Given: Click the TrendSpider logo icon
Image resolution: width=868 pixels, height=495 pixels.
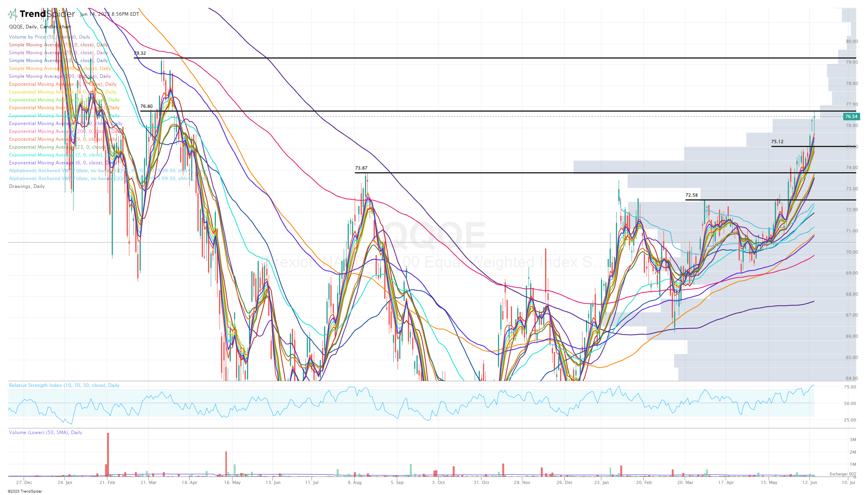Looking at the screenshot, I should (x=13, y=14).
